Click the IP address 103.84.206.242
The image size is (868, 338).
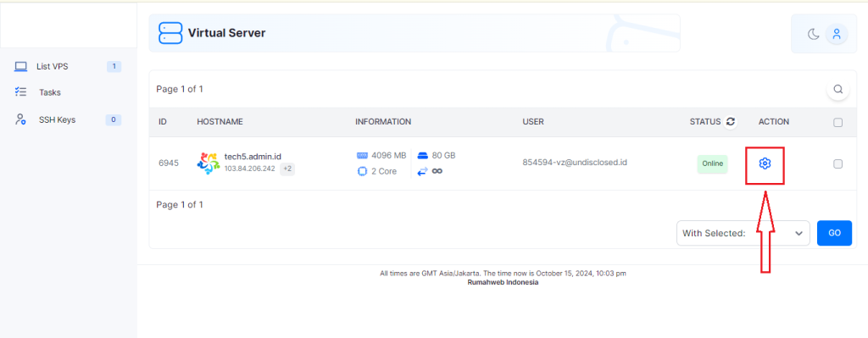pyautogui.click(x=250, y=169)
